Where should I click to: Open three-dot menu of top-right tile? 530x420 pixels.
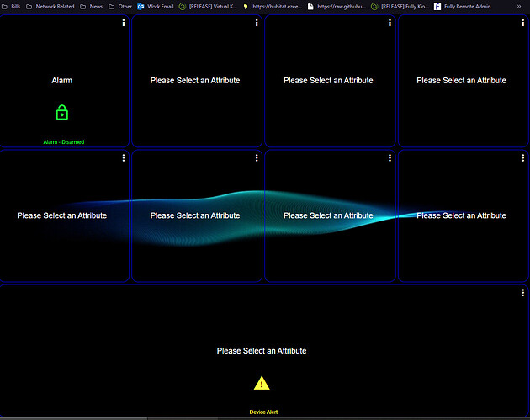(523, 23)
